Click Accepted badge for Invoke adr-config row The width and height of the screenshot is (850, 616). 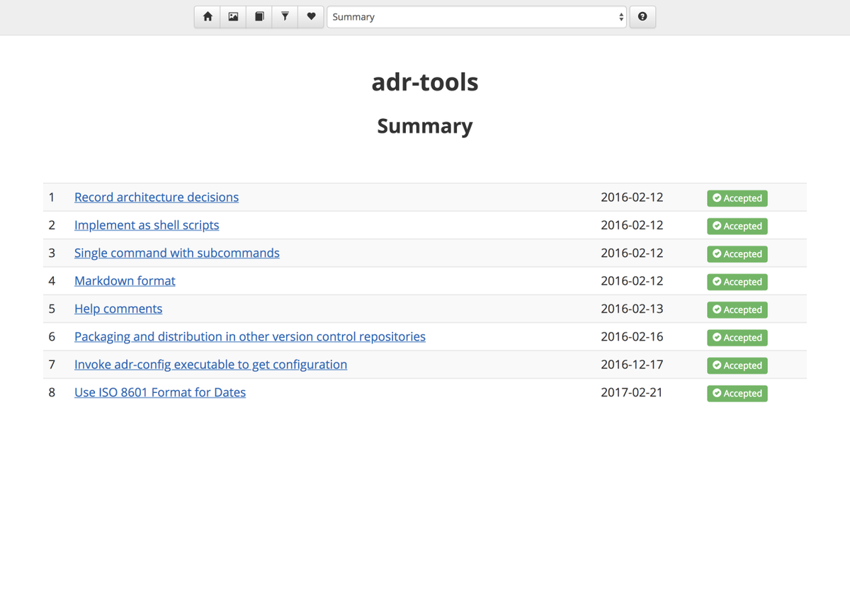[737, 365]
